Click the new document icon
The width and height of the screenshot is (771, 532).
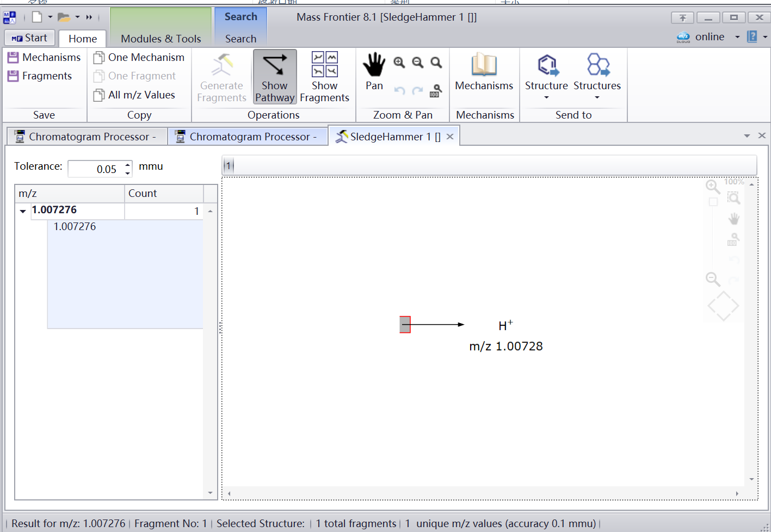37,17
